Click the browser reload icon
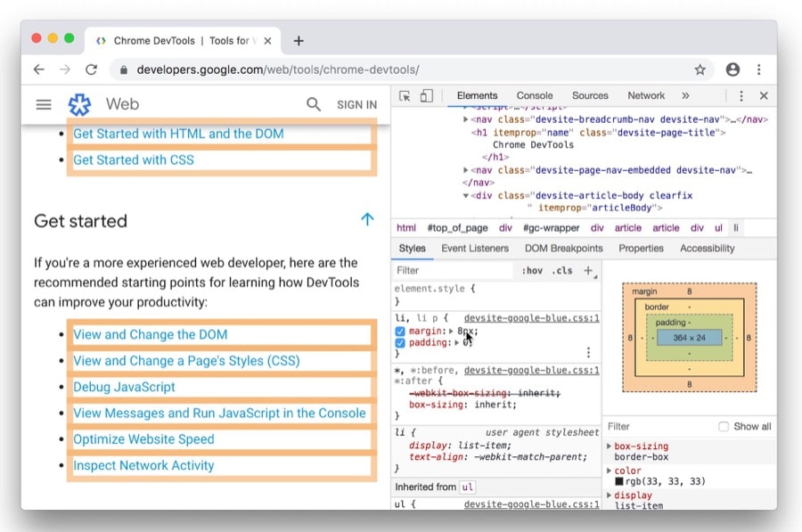Screen dimensions: 802x532 [x=91, y=70]
